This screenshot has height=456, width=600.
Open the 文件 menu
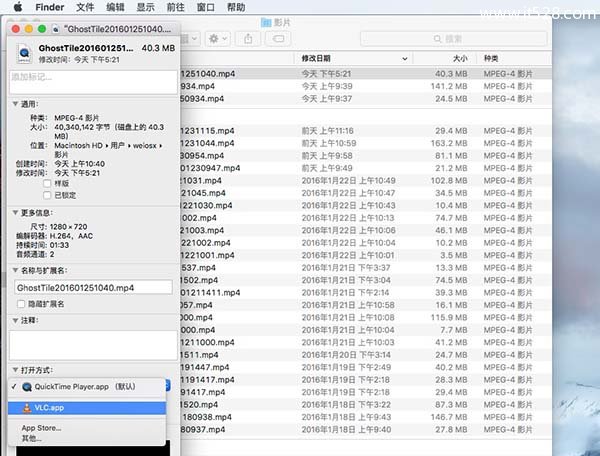pos(85,7)
